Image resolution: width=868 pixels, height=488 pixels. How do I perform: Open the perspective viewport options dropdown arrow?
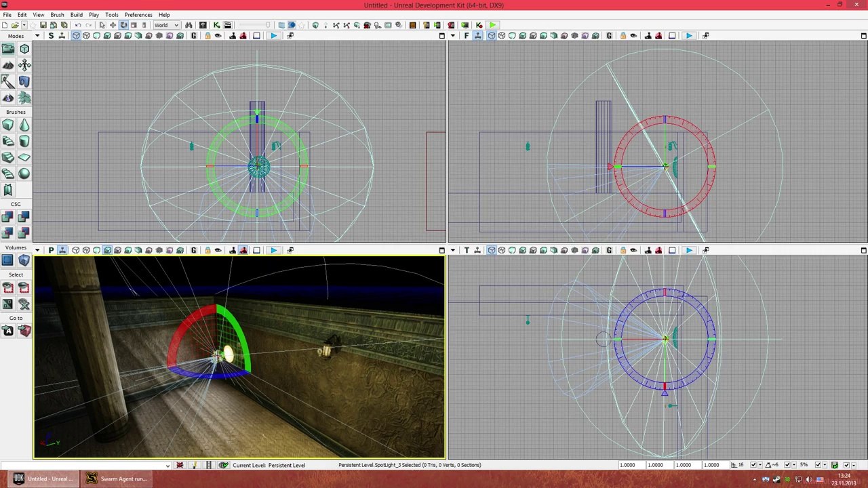pos(37,250)
